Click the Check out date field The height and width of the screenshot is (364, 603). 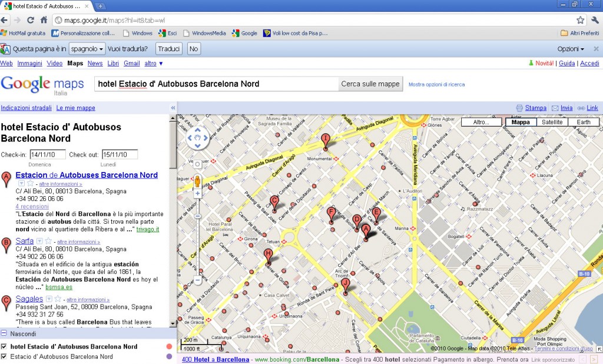pos(120,155)
